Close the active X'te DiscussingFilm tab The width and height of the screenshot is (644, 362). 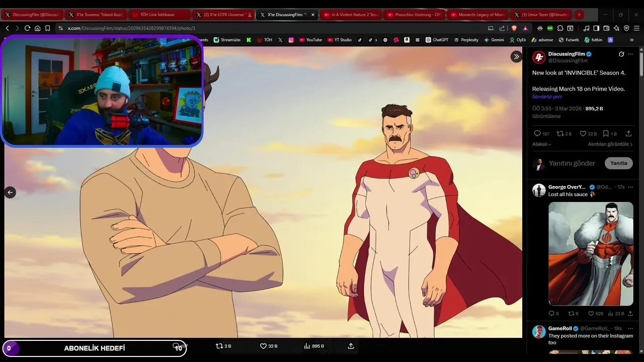pos(312,15)
